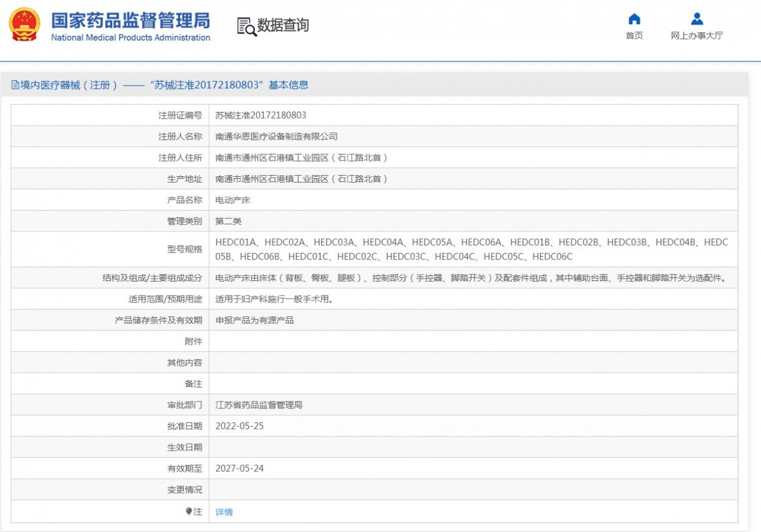Image resolution: width=761 pixels, height=532 pixels.
Task: Click the 管理类别 row label
Action: point(185,221)
